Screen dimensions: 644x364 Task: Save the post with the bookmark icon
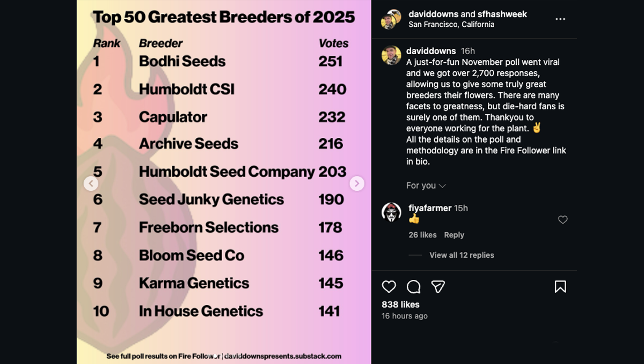pos(560,287)
